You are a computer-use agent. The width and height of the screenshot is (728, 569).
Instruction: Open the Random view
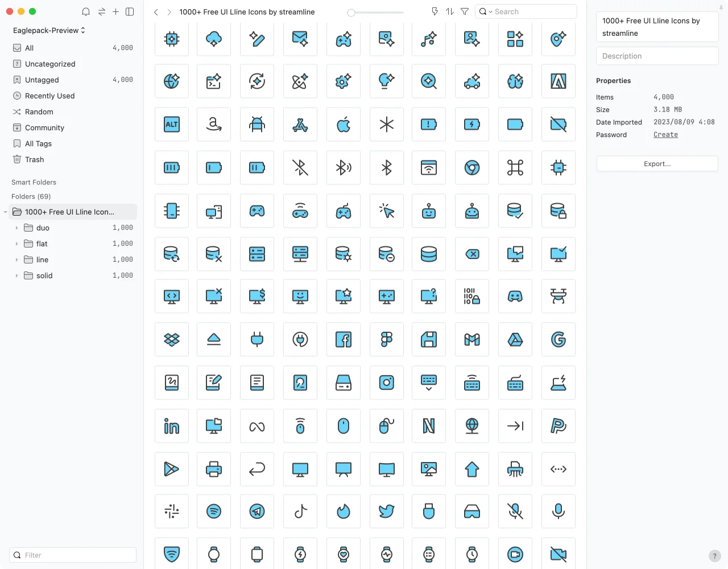coord(73,112)
